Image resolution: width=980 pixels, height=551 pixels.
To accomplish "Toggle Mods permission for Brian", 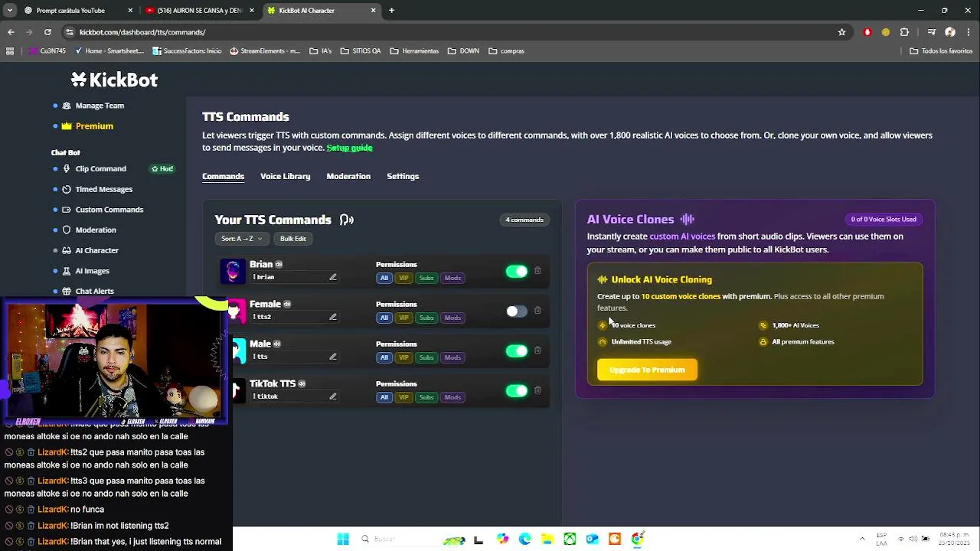I will 452,278.
